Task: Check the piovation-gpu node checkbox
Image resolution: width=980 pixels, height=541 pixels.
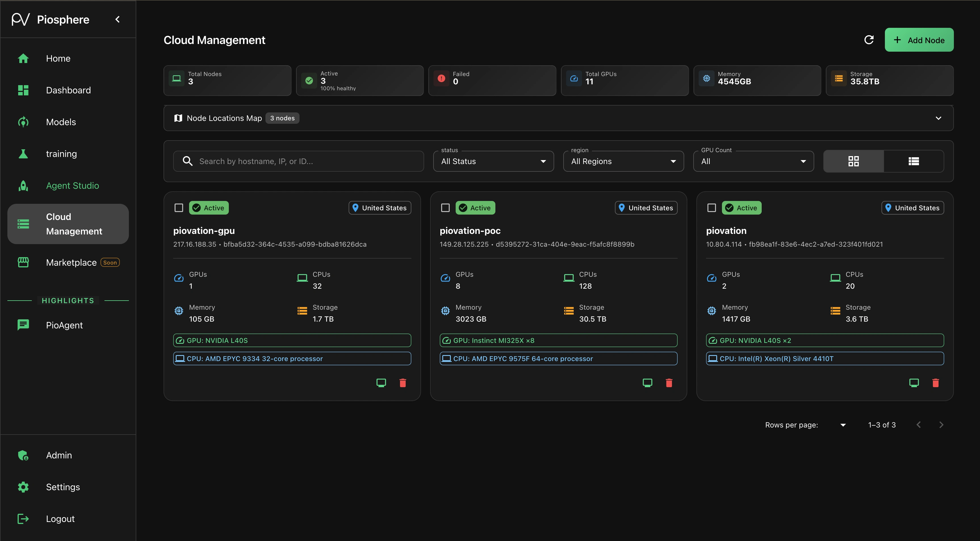Action: tap(179, 208)
